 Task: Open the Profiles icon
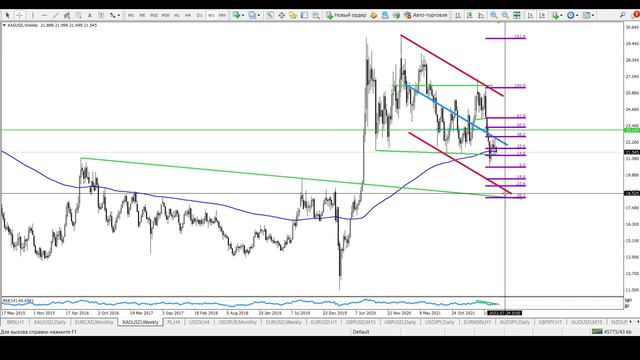[x=252, y=15]
